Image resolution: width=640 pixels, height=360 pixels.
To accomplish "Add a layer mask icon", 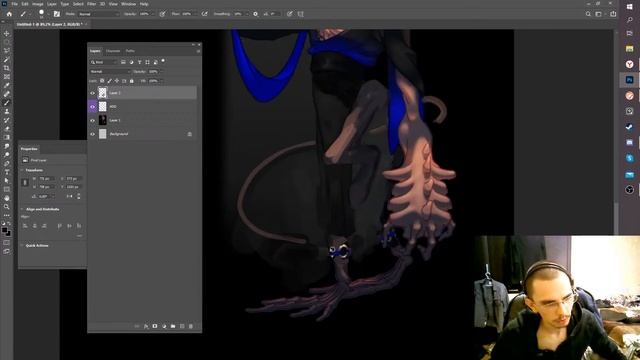I will [155, 326].
